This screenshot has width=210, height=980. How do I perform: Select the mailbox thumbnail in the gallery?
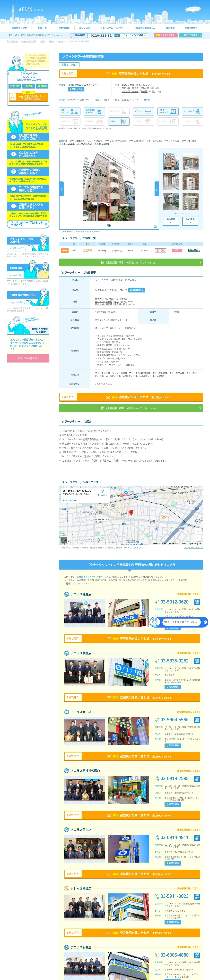pyautogui.click(x=190, y=202)
